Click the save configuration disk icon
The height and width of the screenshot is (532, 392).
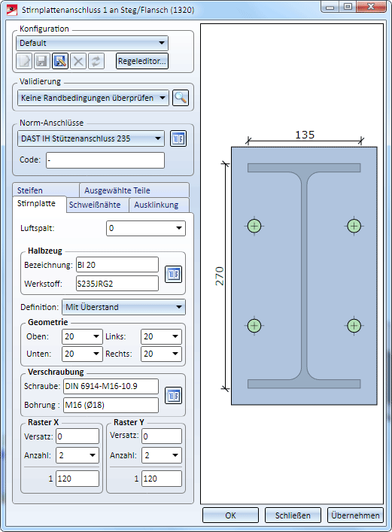coord(42,61)
